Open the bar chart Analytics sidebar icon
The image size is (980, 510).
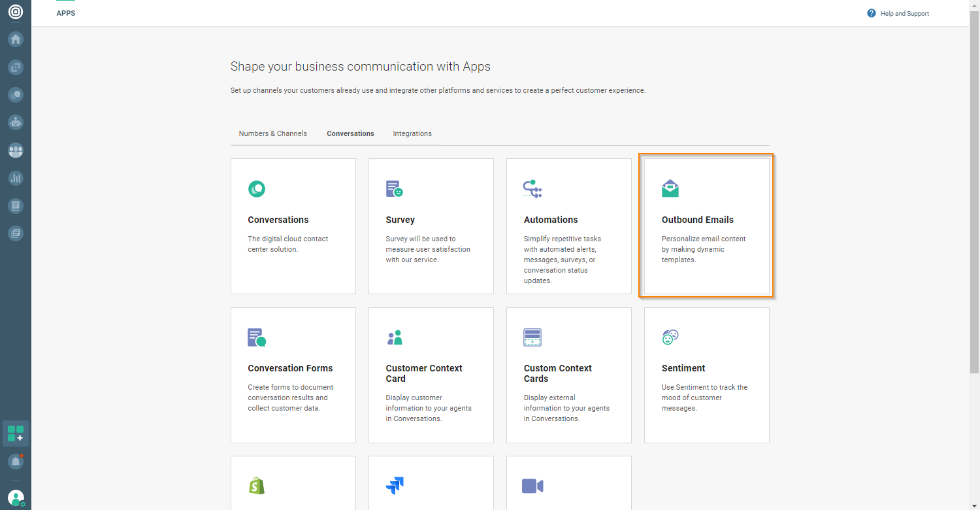(x=16, y=178)
